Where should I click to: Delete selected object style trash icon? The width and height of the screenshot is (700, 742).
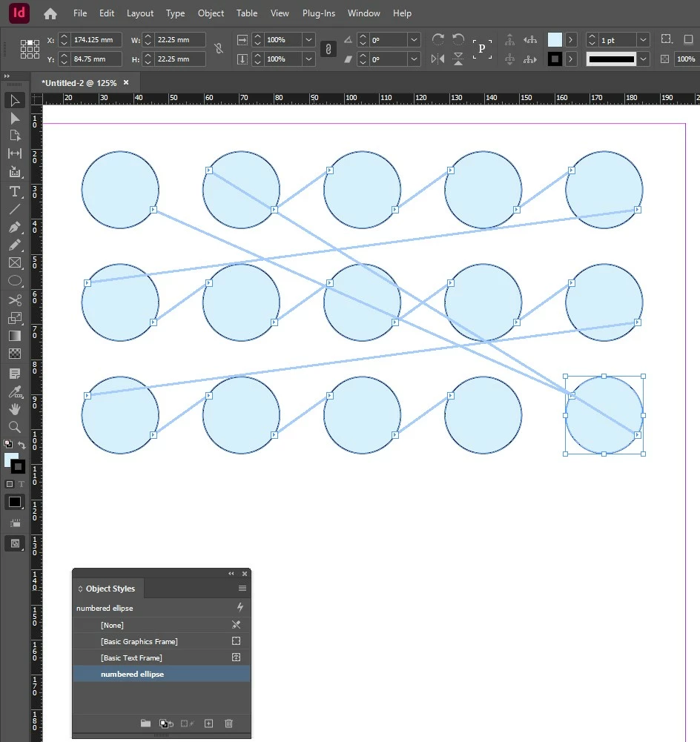[x=228, y=723]
